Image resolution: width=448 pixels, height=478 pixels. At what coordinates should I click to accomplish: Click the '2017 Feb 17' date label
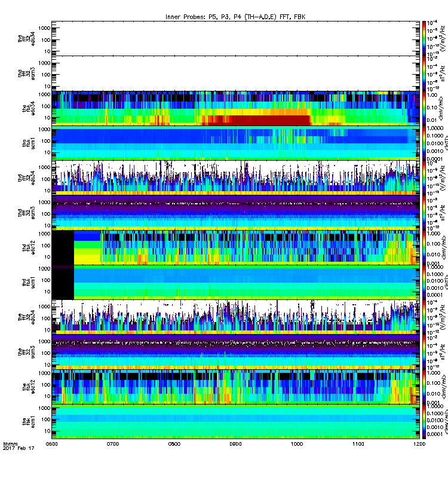pos(19,448)
